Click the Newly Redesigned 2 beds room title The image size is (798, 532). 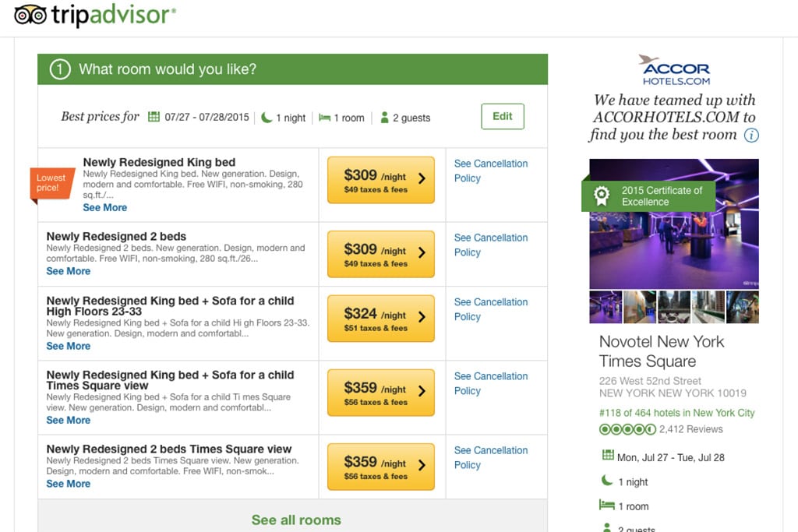coord(116,237)
